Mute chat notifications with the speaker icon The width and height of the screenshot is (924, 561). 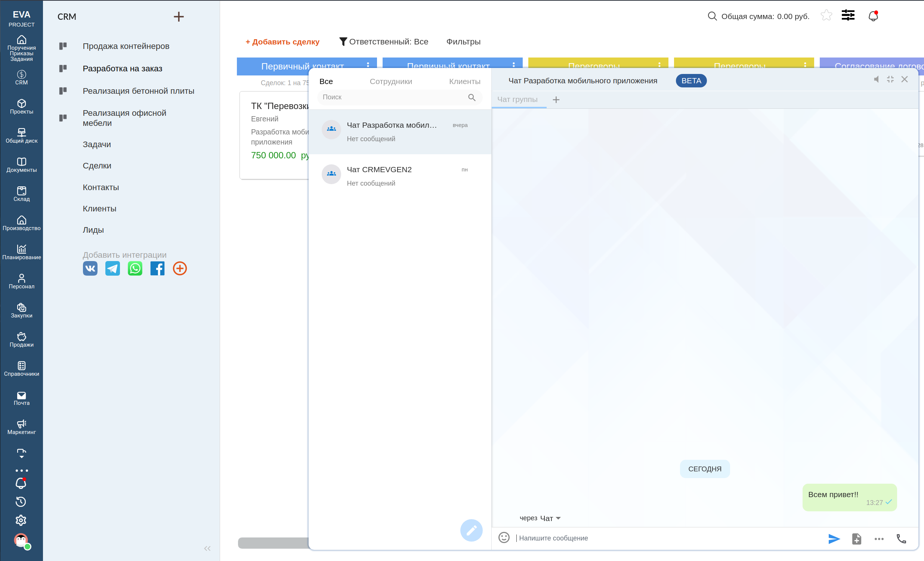(877, 79)
